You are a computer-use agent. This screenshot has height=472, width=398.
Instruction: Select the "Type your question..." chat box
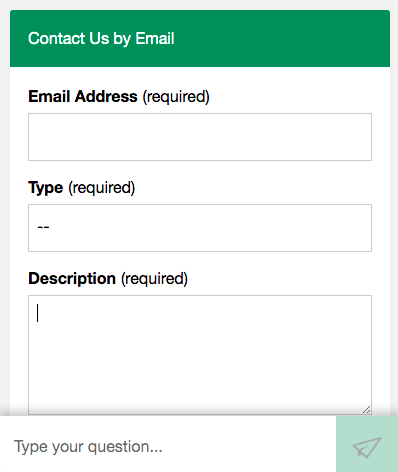168,447
